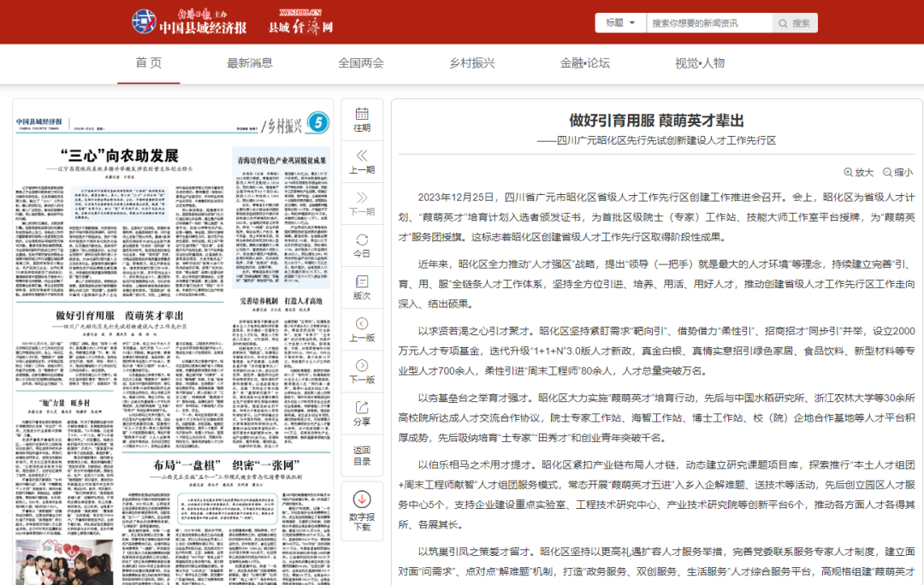The height and width of the screenshot is (585, 924).
Task: Open newspaper article 布局"一盘棋" 织密"一张网"
Action: point(226,464)
